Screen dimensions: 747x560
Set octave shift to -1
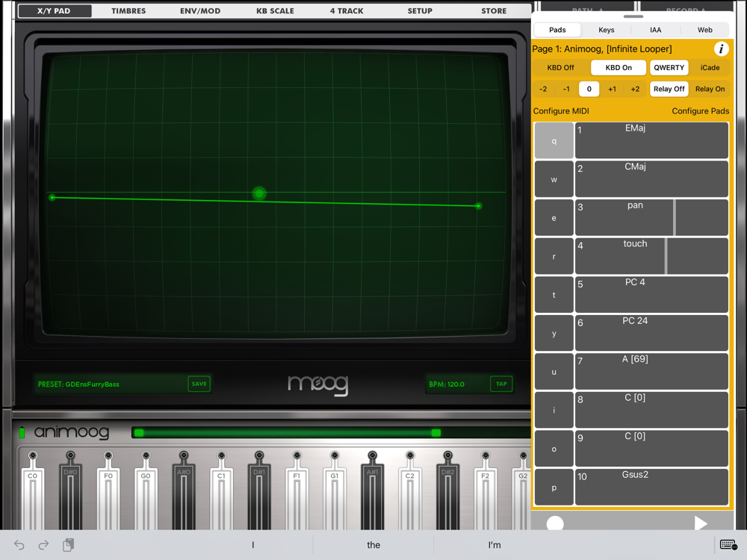tap(566, 89)
